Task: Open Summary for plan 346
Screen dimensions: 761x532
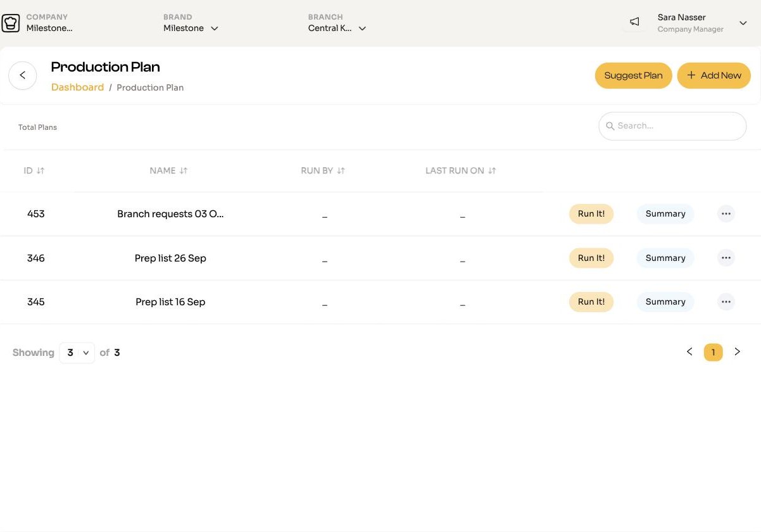Action: click(665, 258)
